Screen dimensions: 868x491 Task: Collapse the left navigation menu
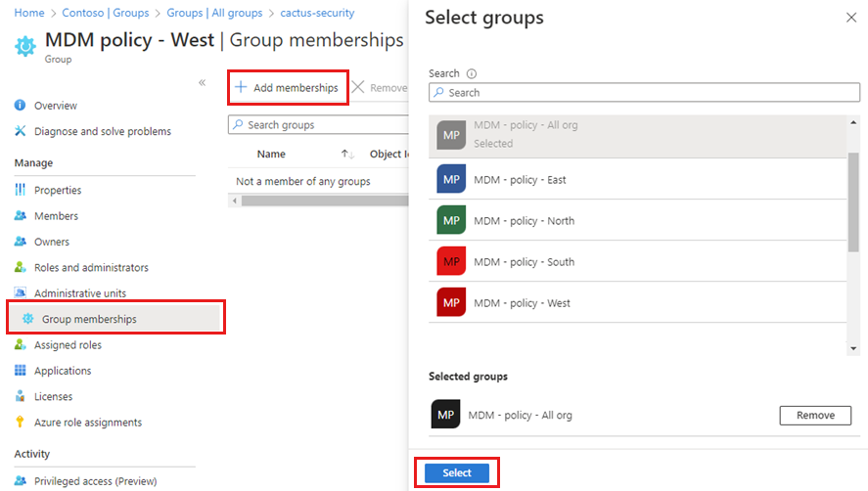(203, 83)
